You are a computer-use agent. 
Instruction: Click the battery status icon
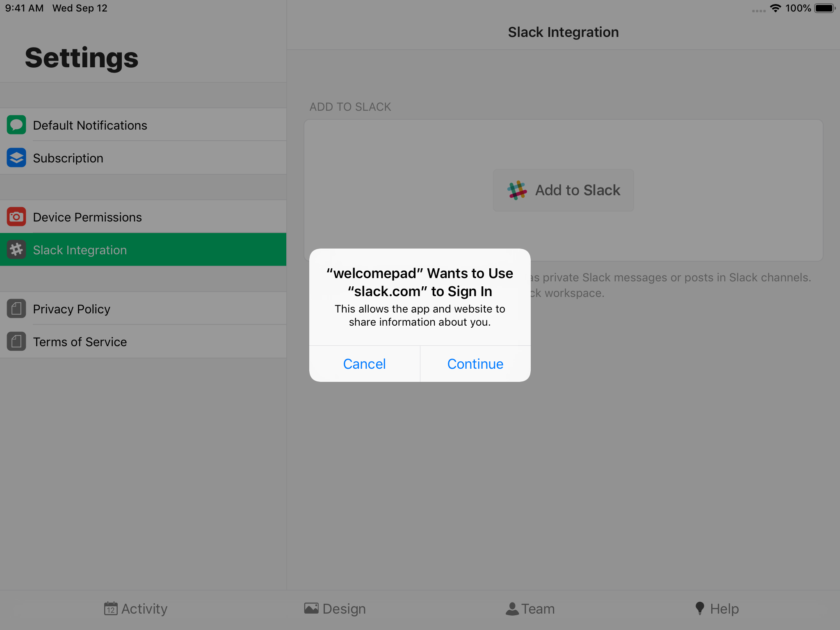pos(825,8)
